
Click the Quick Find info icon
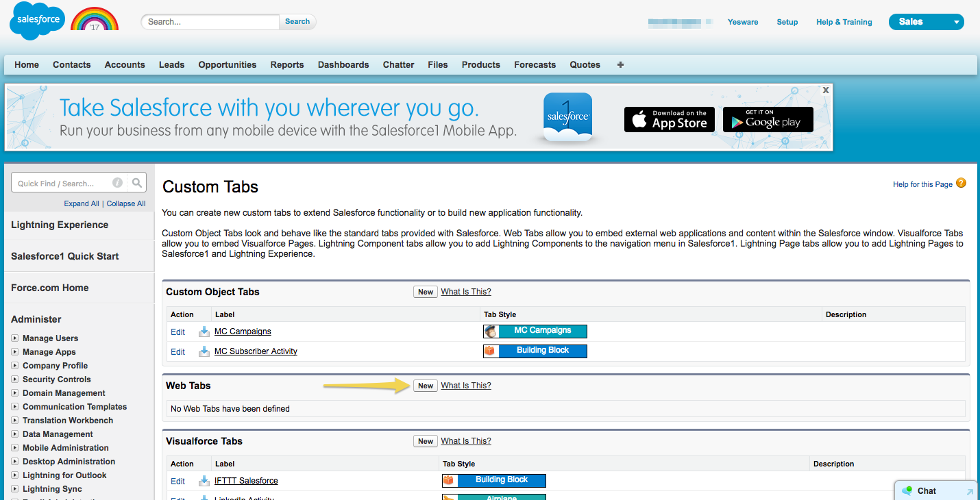[117, 183]
